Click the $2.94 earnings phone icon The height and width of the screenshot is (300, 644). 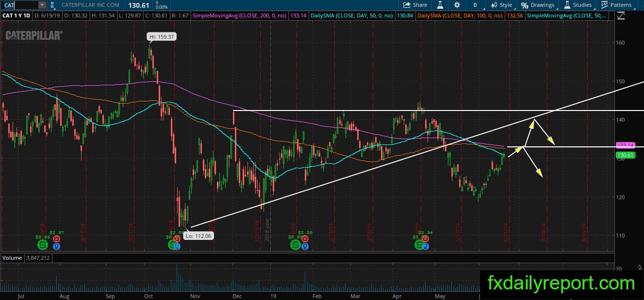[426, 238]
